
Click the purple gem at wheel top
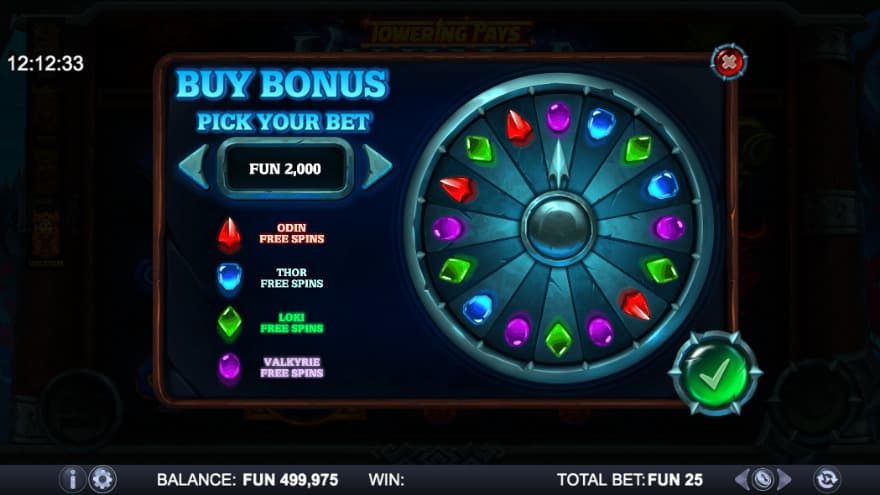[x=558, y=118]
